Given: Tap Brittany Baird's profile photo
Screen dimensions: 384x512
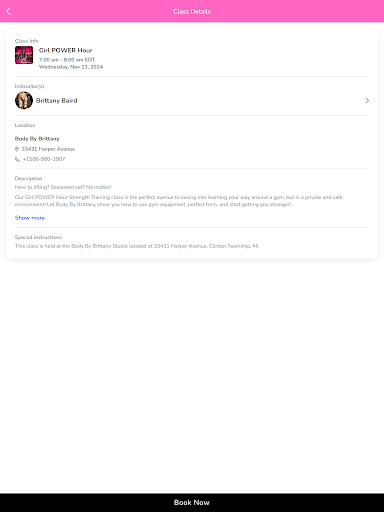Looking at the screenshot, I should pyautogui.click(x=24, y=100).
